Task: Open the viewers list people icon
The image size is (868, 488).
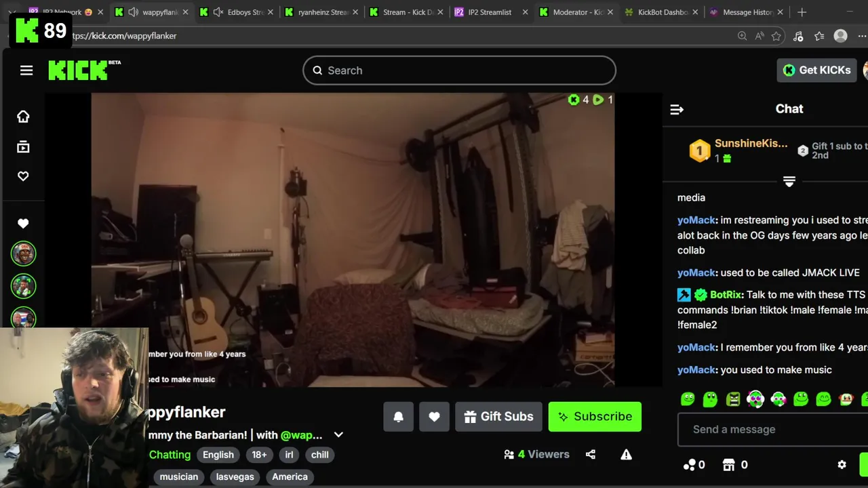Action: 509,455
